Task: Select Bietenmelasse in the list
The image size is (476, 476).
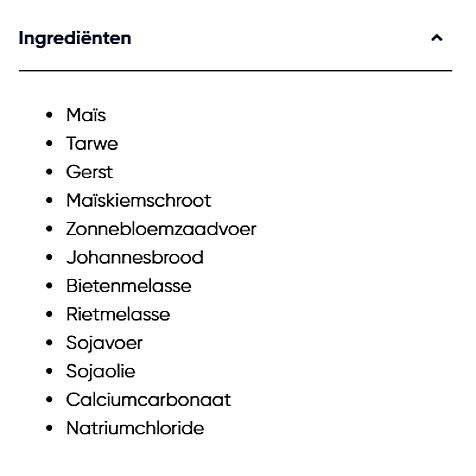Action: pyautogui.click(x=129, y=286)
